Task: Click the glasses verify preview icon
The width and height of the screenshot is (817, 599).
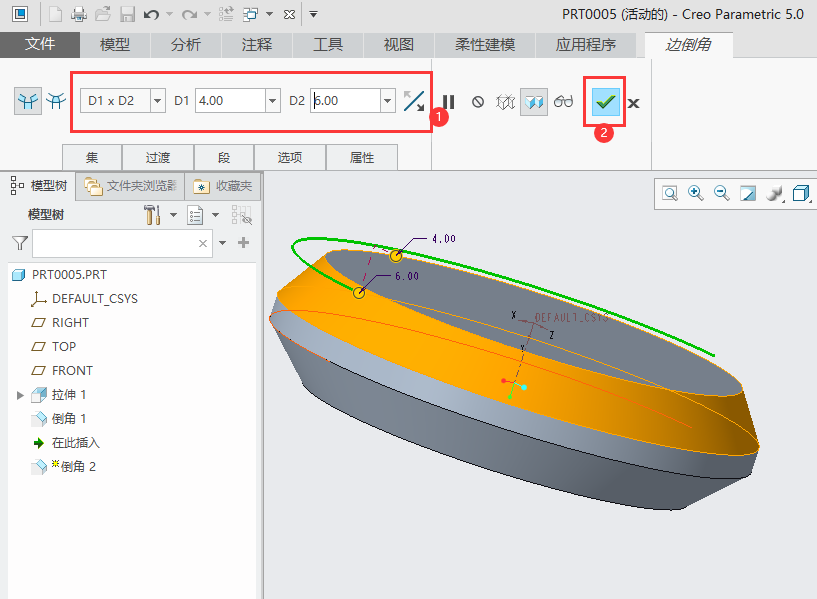Action: [x=565, y=101]
